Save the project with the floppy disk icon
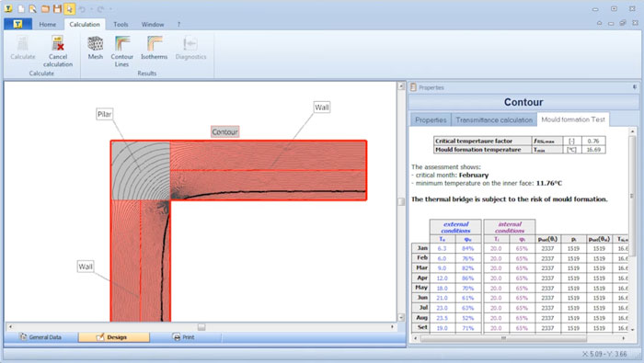This screenshot has height=363, width=644. pyautogui.click(x=57, y=8)
